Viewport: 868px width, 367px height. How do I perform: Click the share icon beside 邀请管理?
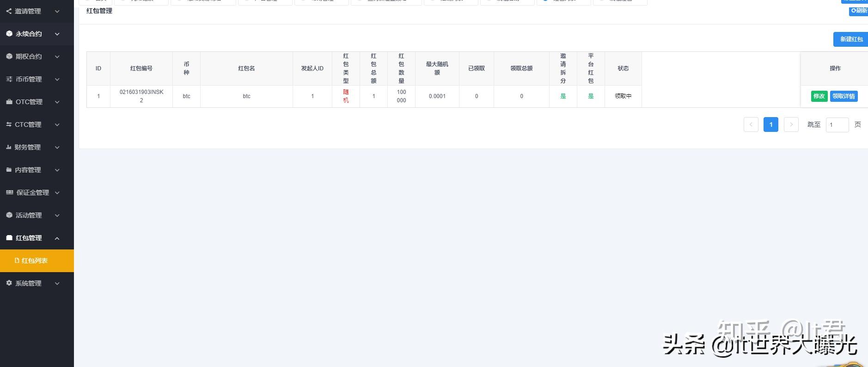9,11
